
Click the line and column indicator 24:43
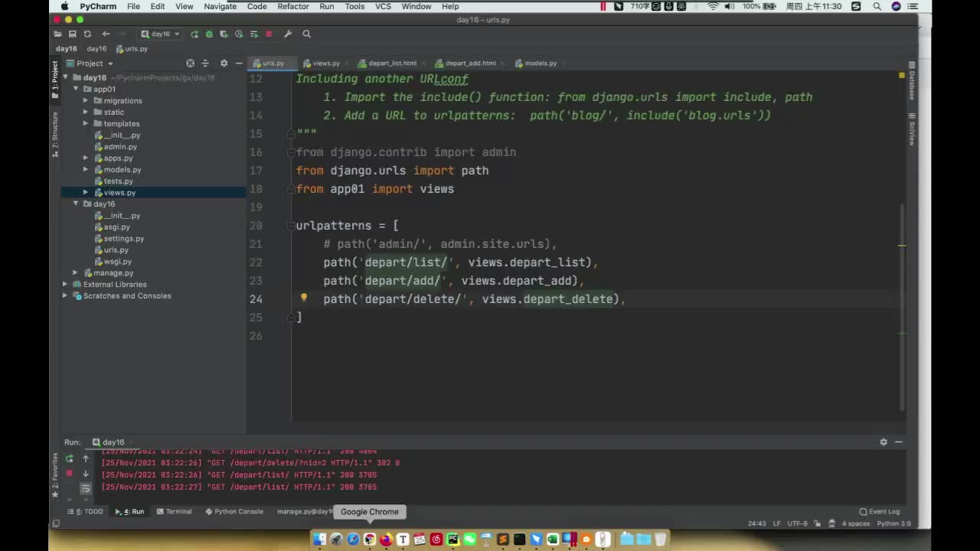tap(756, 523)
